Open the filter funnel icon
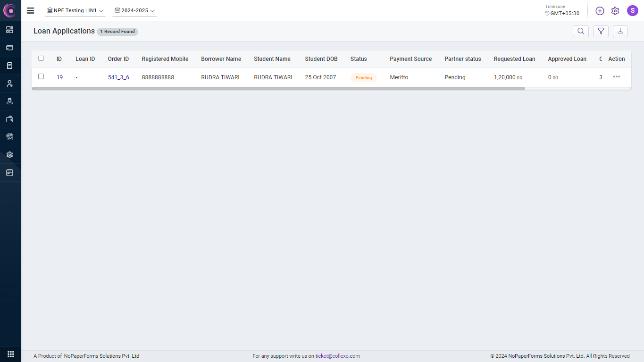Image resolution: width=644 pixels, height=362 pixels. click(x=601, y=31)
